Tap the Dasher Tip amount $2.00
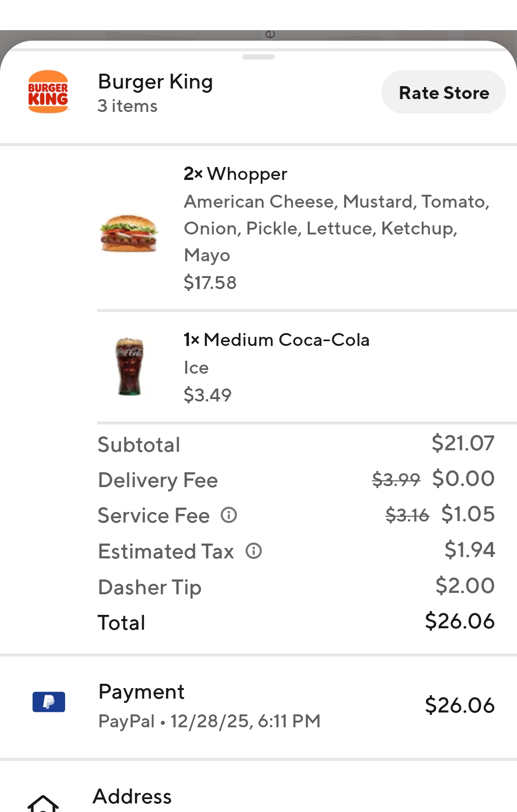The width and height of the screenshot is (517, 812). point(465,586)
